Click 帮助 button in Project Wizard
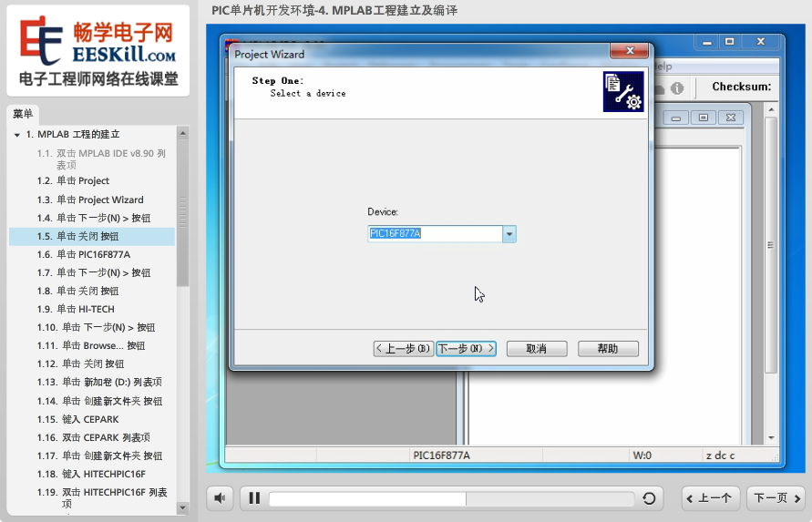 608,349
